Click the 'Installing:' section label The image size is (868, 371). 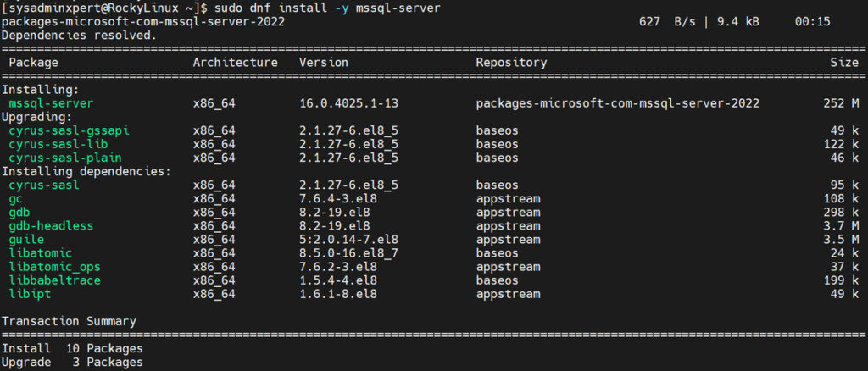(x=41, y=90)
